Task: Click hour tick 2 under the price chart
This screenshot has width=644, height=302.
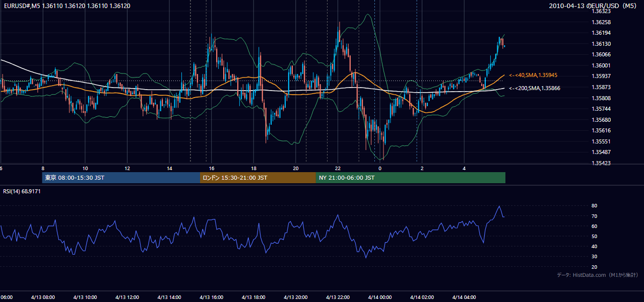Action: (x=422, y=168)
